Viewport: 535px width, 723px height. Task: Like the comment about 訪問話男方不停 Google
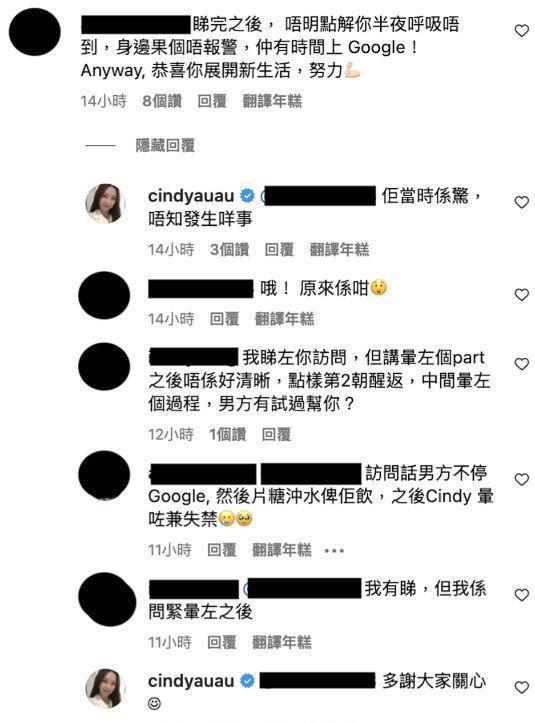(521, 480)
